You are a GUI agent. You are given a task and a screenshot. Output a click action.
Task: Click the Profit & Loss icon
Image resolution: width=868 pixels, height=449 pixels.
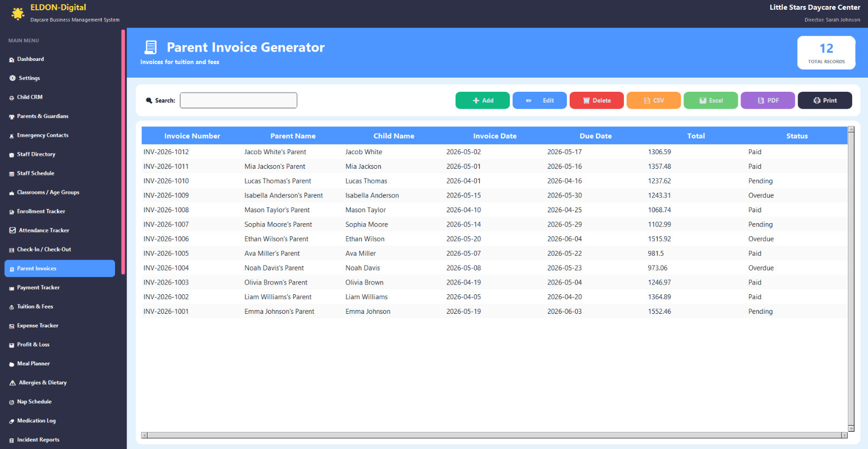pyautogui.click(x=11, y=345)
